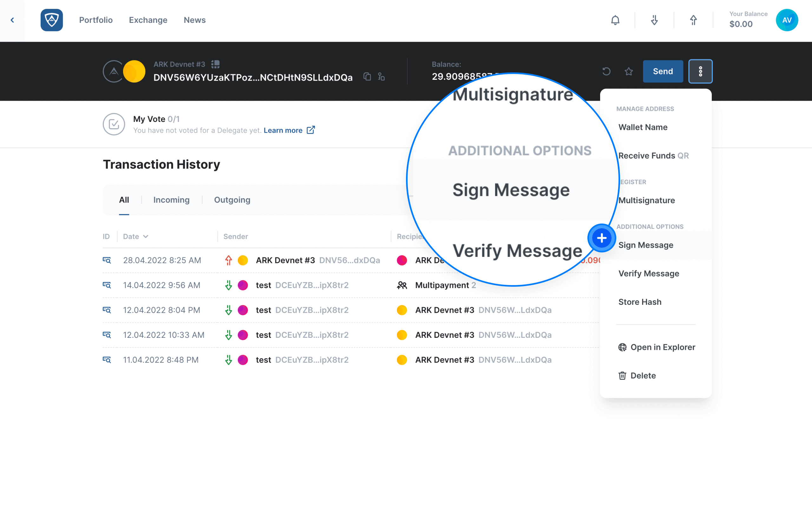The image size is (812, 508).
Task: Toggle the three-dot wallet options menu
Action: click(700, 71)
